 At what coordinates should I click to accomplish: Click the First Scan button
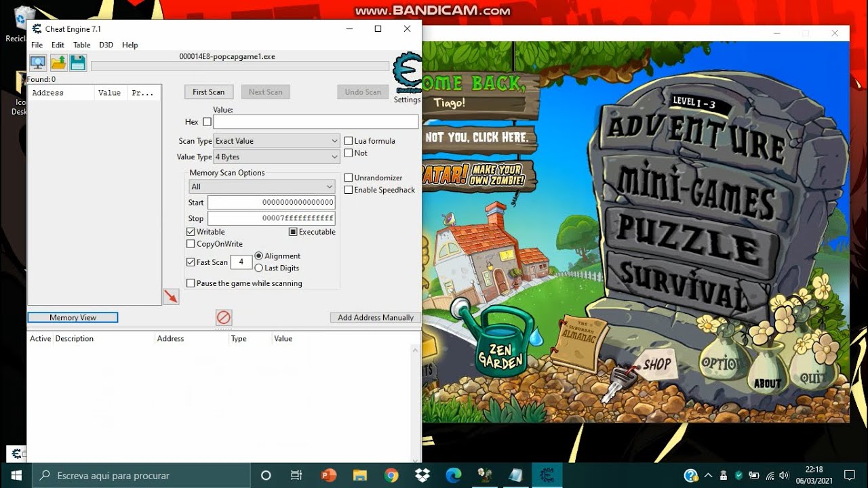point(209,92)
